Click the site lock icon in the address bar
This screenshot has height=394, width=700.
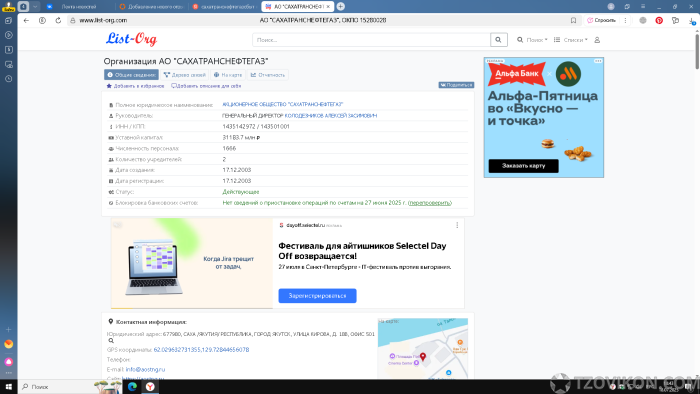tap(73, 21)
